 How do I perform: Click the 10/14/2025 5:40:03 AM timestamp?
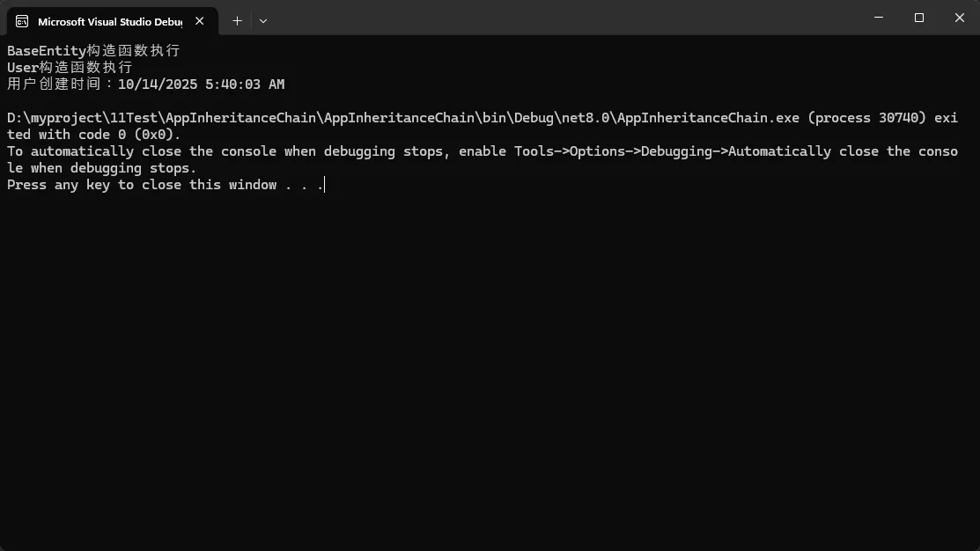tap(201, 84)
